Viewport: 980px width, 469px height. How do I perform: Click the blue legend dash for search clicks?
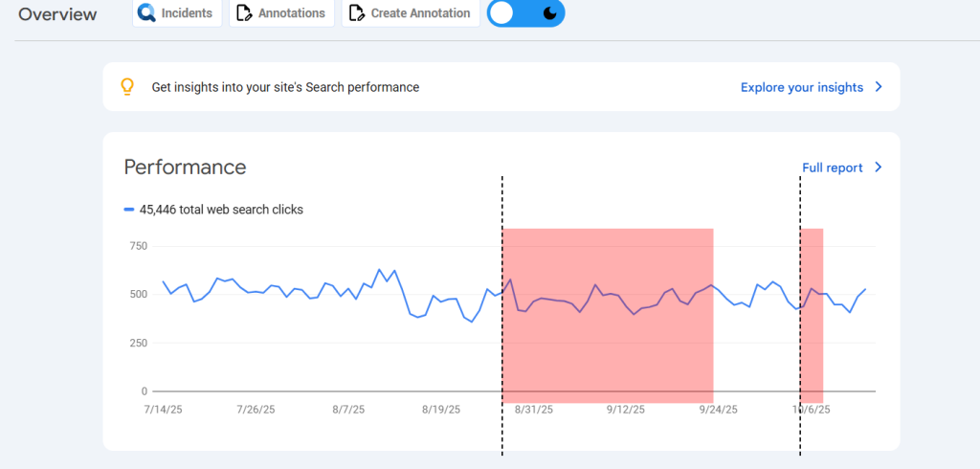[x=129, y=210]
